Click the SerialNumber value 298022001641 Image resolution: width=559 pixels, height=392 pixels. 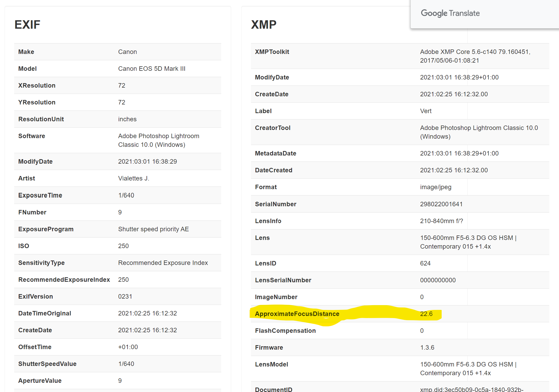click(441, 204)
